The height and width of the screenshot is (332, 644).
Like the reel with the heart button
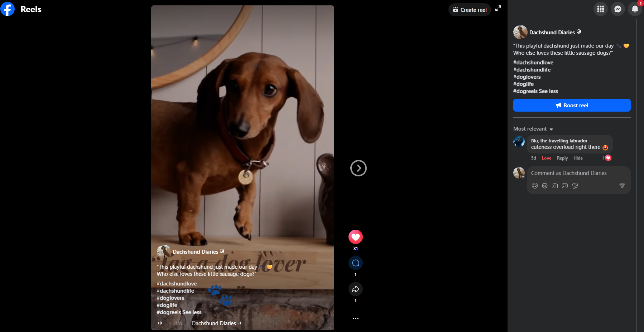coord(356,237)
